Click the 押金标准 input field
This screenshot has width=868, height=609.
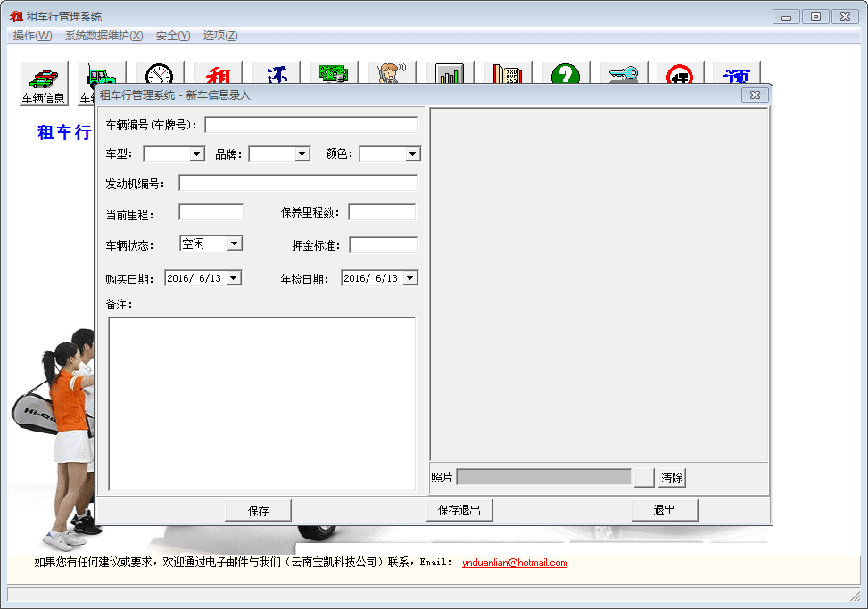[x=384, y=245]
